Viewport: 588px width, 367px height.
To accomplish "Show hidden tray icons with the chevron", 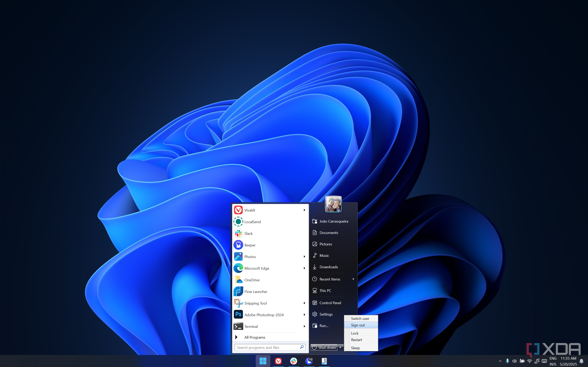I will click(x=501, y=361).
